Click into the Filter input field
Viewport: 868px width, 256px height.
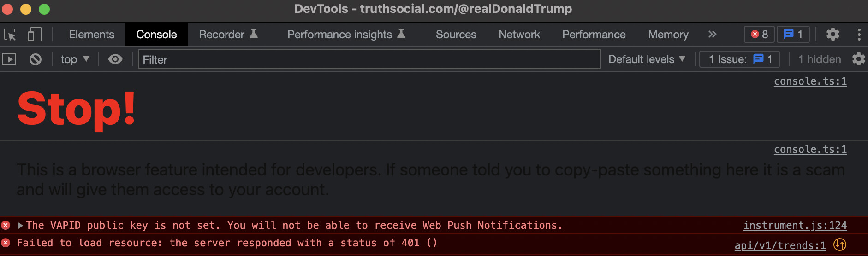(369, 59)
